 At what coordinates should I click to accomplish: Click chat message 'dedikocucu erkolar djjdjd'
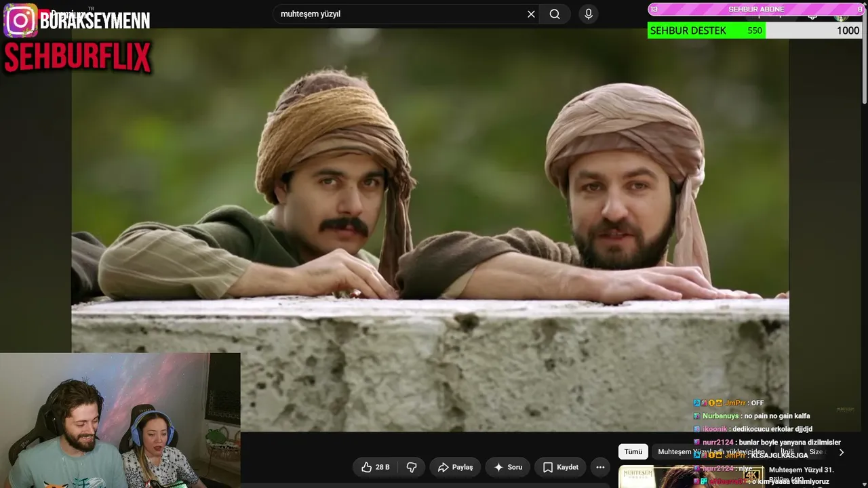771,429
